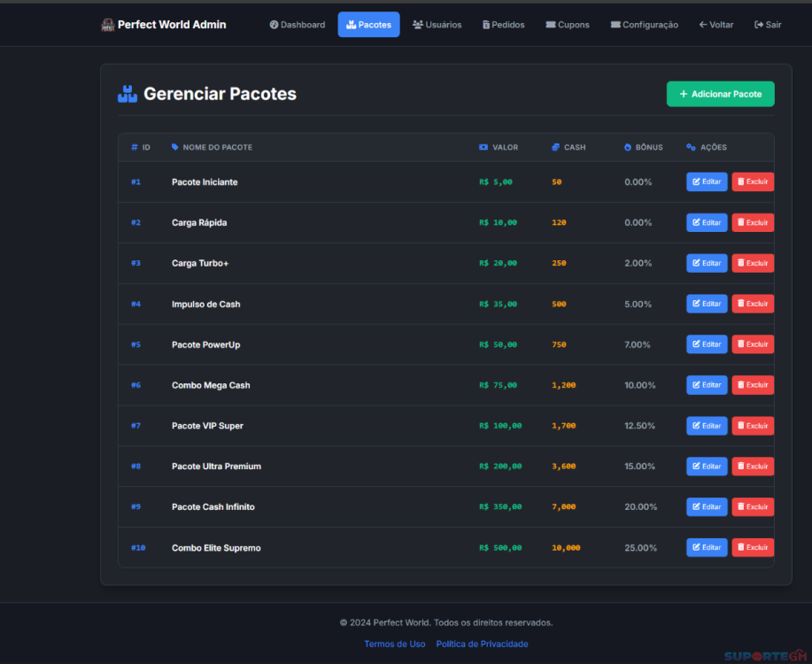Click the hash icon in ID header
Viewport: 812px width, 664px height.
135,147
